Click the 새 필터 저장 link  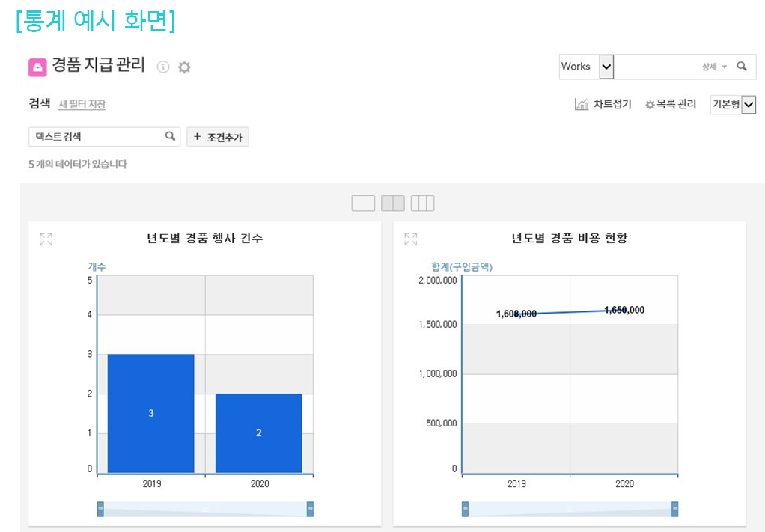(x=82, y=105)
